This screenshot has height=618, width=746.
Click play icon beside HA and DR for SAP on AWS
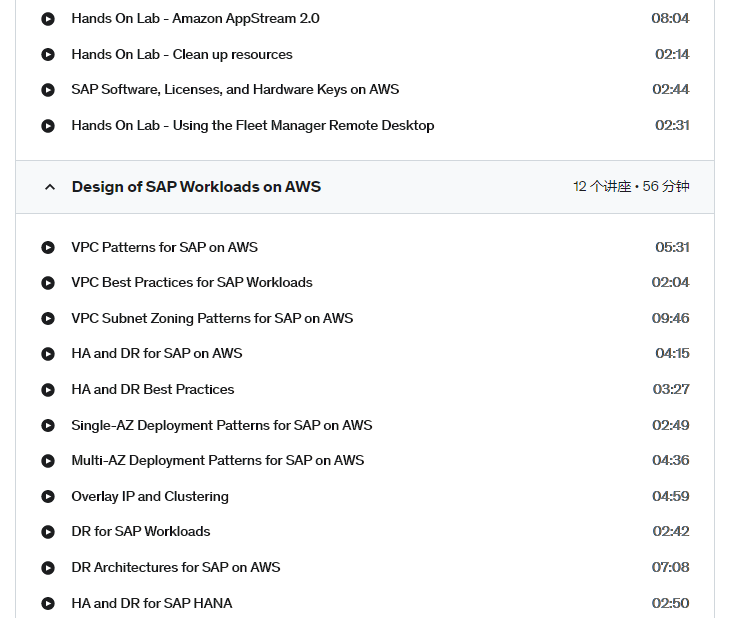click(48, 353)
